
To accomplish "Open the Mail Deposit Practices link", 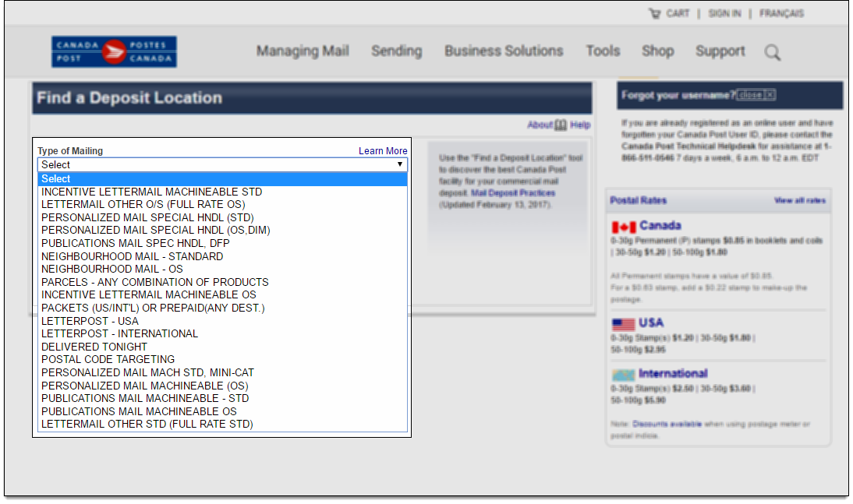I will tap(513, 193).
